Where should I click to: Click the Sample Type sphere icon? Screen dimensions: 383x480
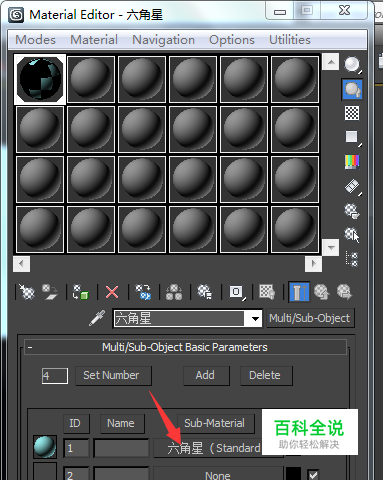[352, 65]
